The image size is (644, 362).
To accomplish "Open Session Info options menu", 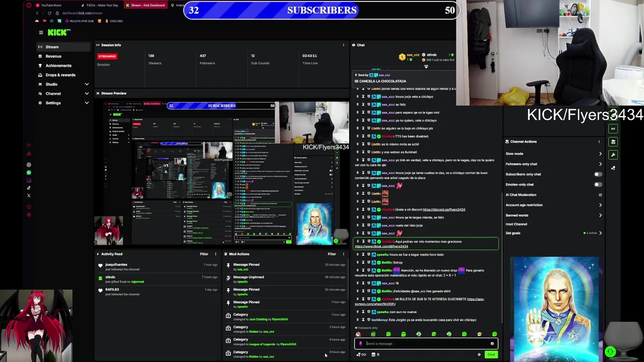I will [344, 45].
